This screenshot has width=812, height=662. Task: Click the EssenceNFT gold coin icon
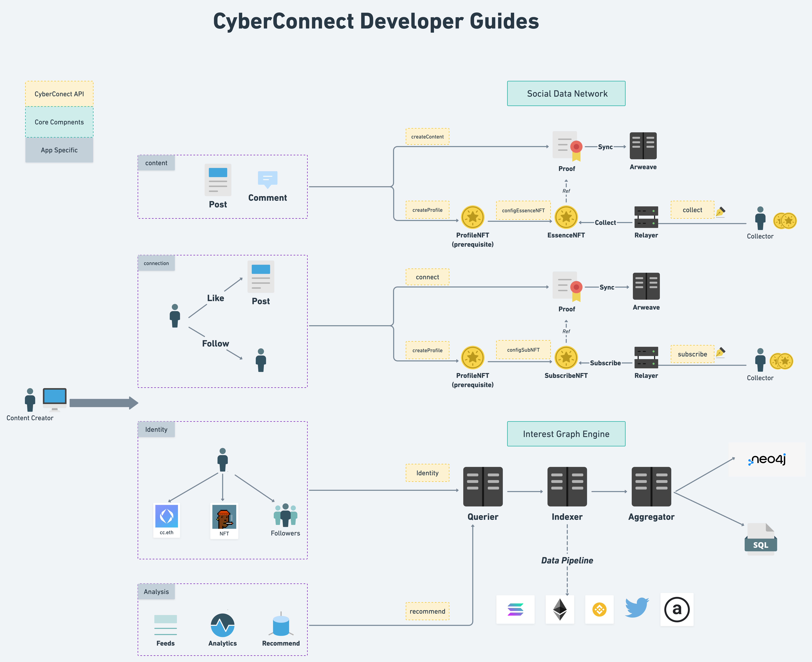566,217
